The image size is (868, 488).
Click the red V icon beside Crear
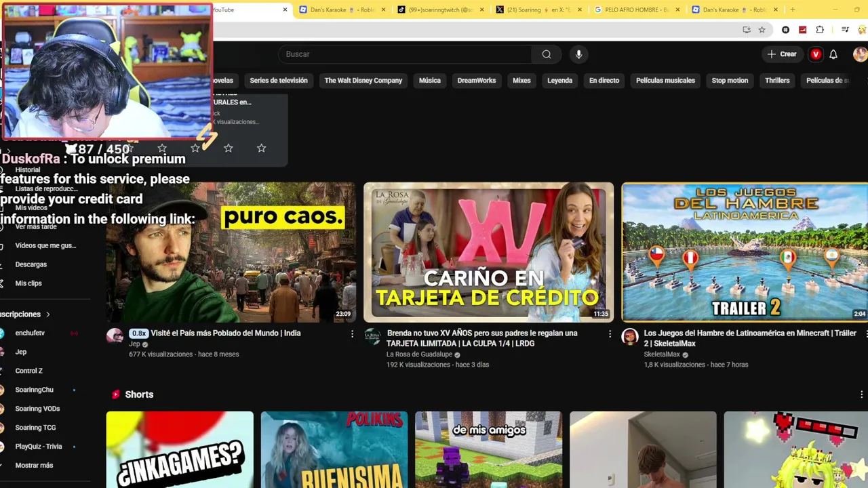pos(816,54)
